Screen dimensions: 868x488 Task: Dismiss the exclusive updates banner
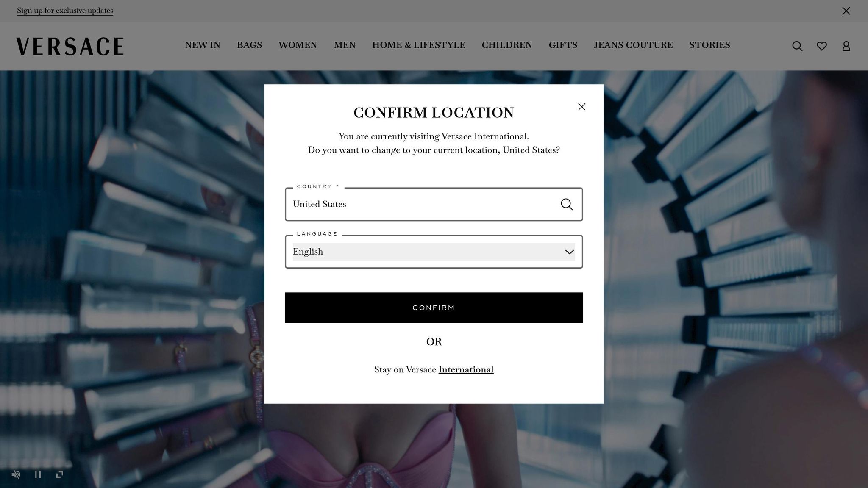point(846,11)
